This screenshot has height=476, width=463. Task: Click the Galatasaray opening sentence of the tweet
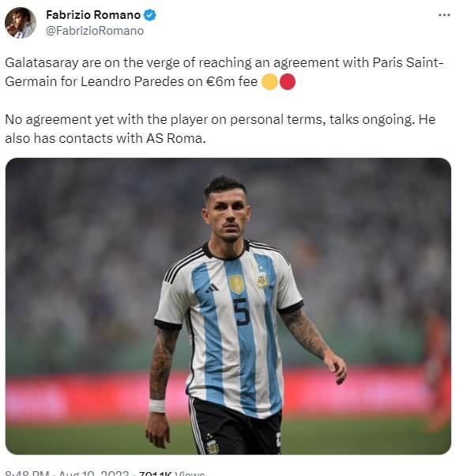tap(224, 72)
